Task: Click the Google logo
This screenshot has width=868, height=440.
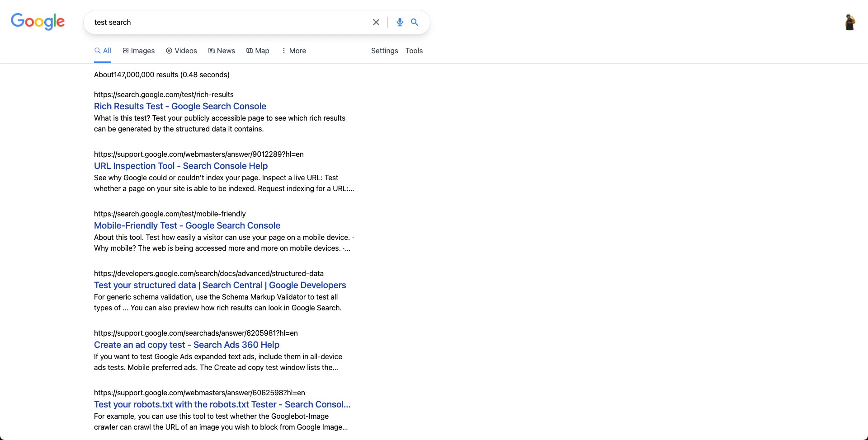Action: click(38, 21)
